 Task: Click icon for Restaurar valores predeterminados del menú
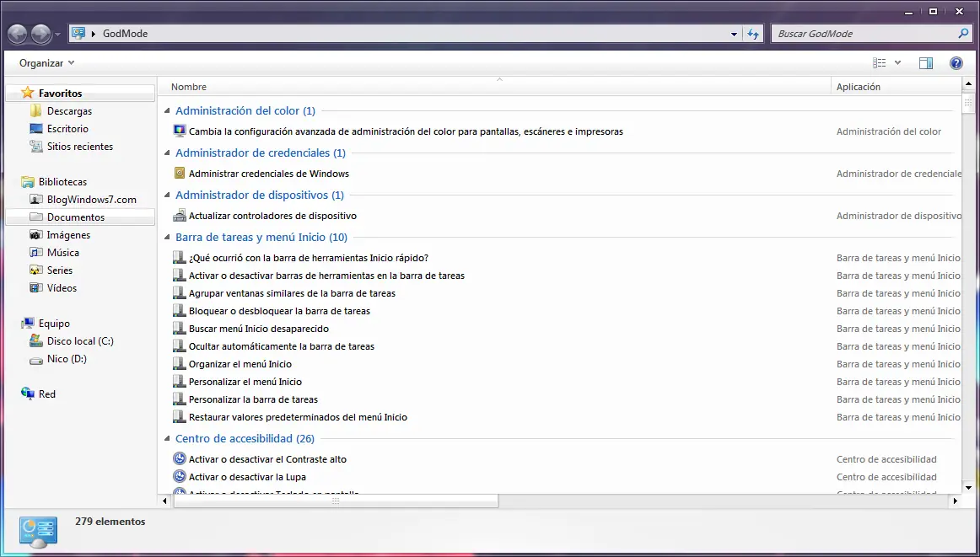pyautogui.click(x=180, y=417)
